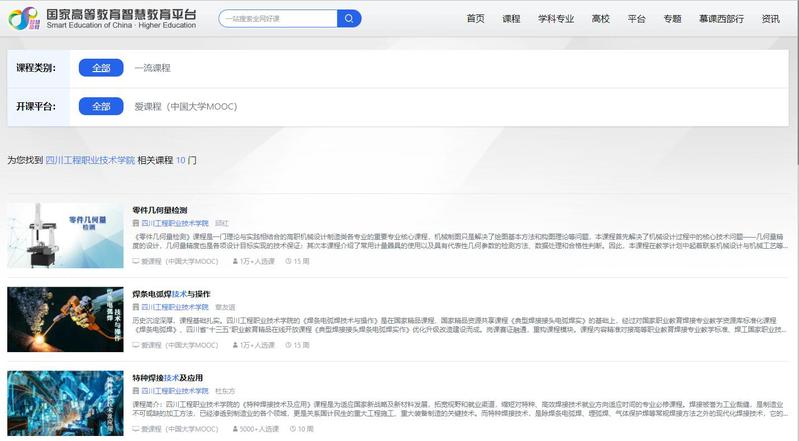The width and height of the screenshot is (799, 441).
Task: Filter by 爱课程 (中国大学MOOC) platform
Action: point(186,106)
